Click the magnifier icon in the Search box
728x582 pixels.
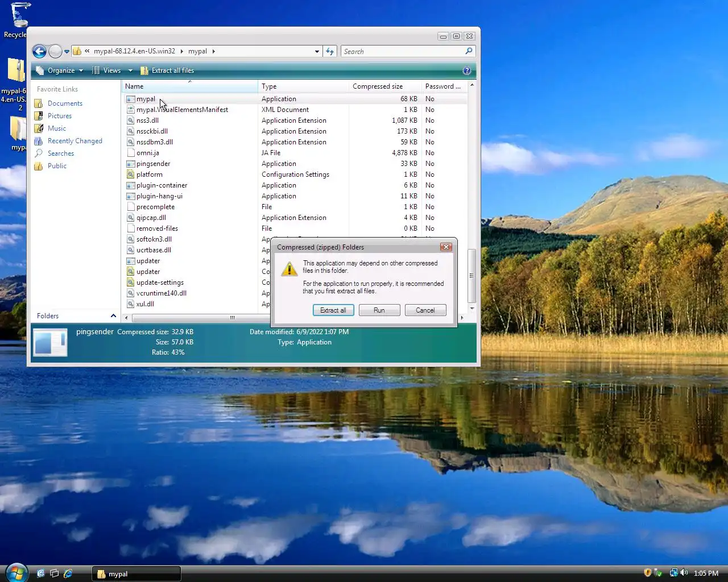point(469,51)
